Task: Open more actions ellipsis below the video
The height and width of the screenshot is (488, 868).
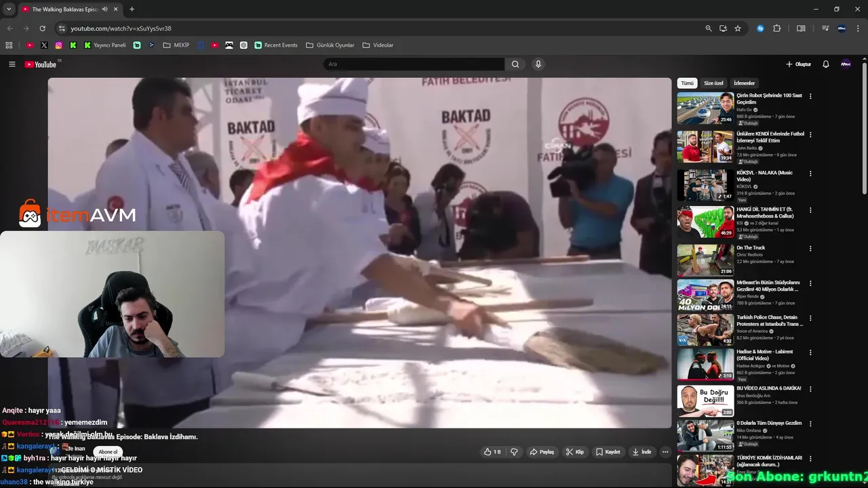Action: [665, 452]
